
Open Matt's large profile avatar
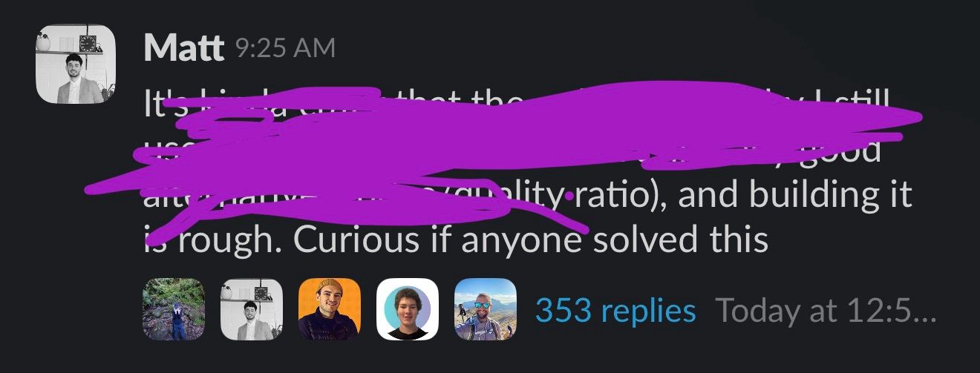pyautogui.click(x=76, y=65)
